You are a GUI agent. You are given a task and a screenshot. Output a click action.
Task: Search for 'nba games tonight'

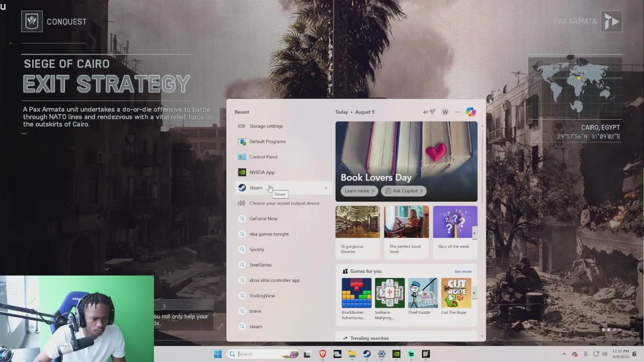tap(283, 234)
